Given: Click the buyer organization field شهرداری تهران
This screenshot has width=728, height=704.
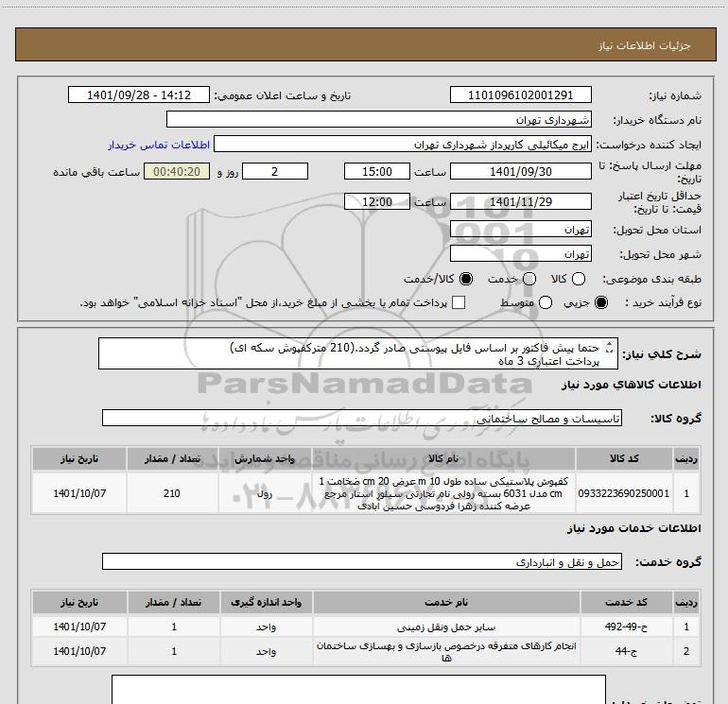Looking at the screenshot, I should click(x=379, y=119).
